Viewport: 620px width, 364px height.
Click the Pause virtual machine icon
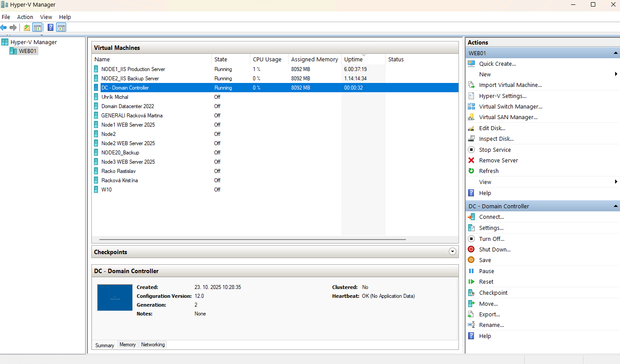pyautogui.click(x=471, y=271)
